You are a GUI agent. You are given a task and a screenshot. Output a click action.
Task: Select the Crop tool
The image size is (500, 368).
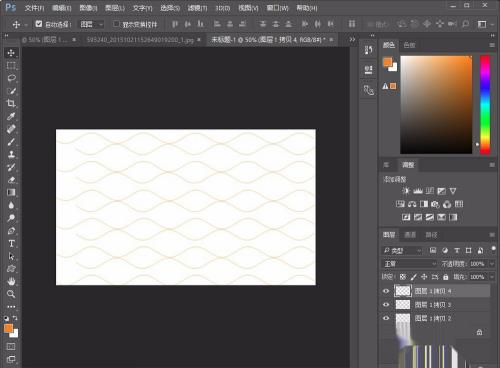[x=11, y=103]
